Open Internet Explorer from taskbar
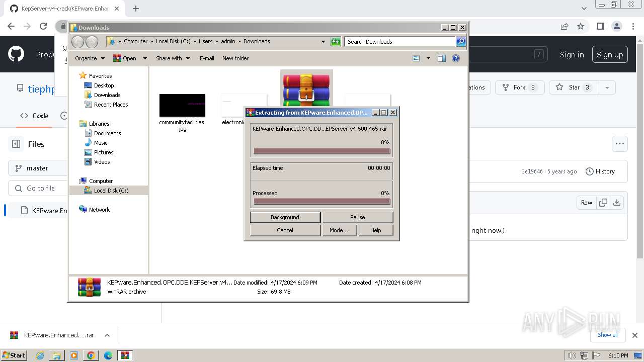This screenshot has width=644, height=362. pos(40,355)
